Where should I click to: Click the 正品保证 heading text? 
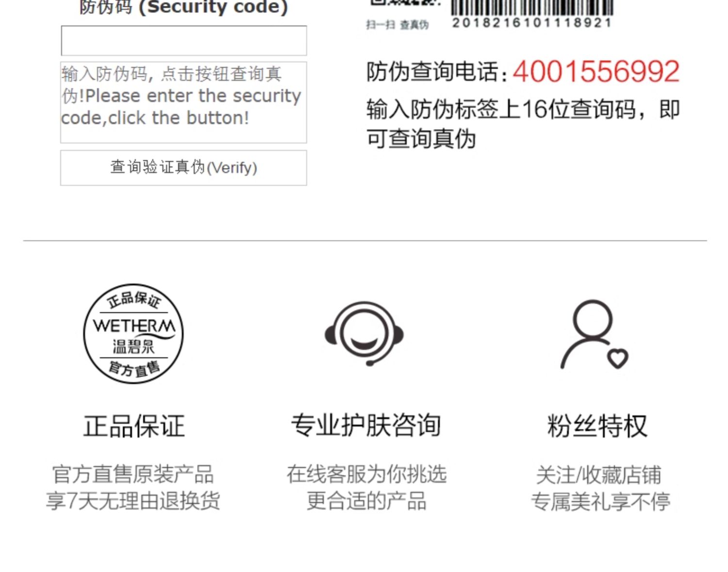[x=134, y=426]
